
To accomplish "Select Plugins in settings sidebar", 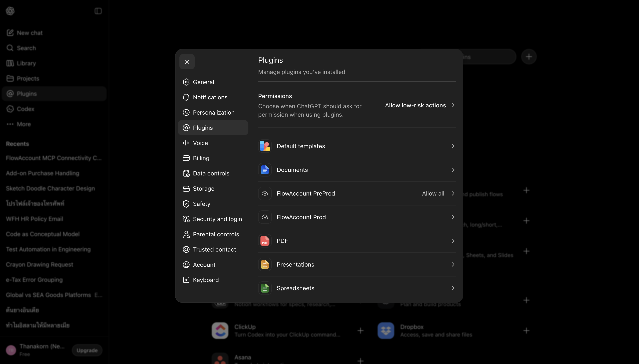I will 213,128.
